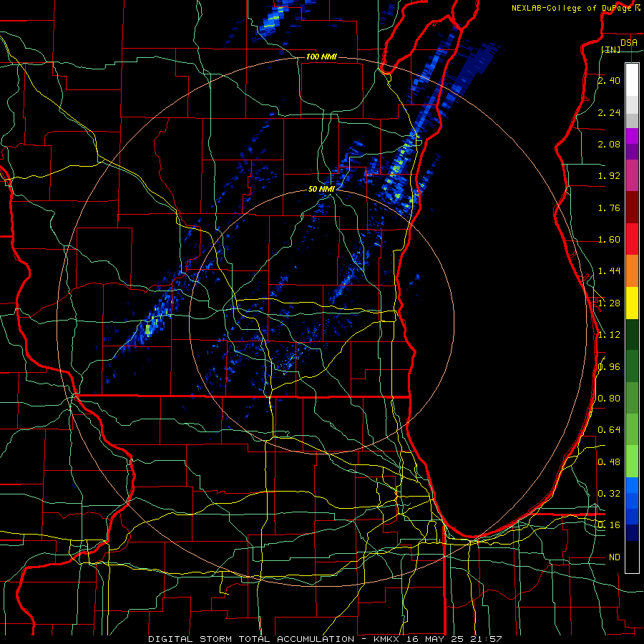The height and width of the screenshot is (644, 644).
Task: Click the 0.64 legend value
Action: point(609,430)
